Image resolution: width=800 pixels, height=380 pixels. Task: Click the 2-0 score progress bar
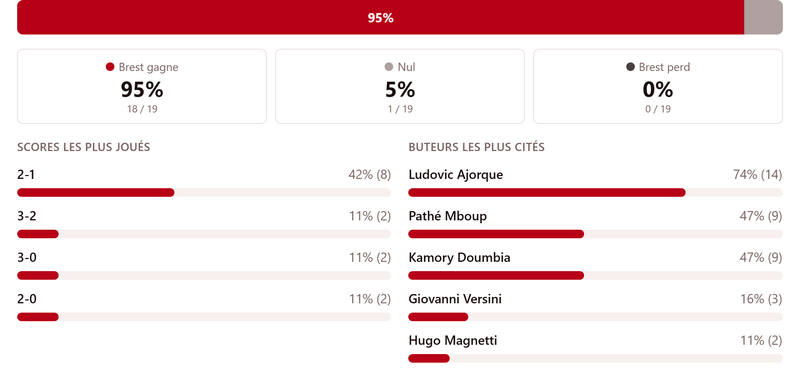click(204, 317)
